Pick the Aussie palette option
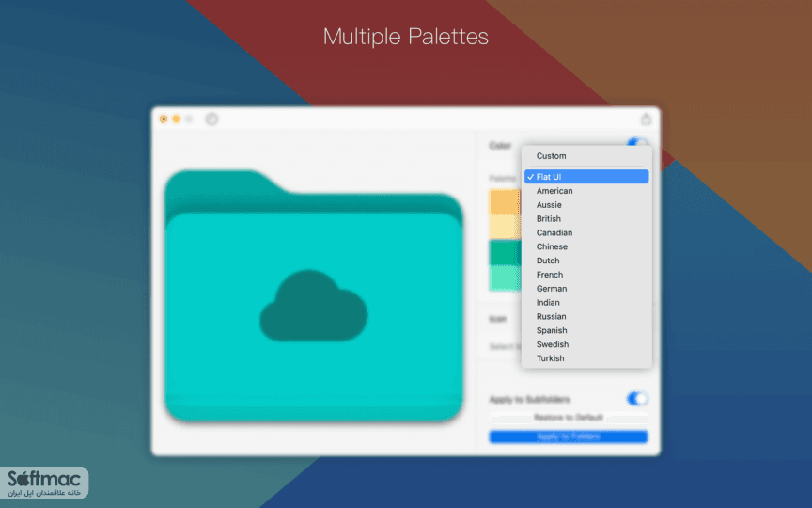Image resolution: width=812 pixels, height=508 pixels. [586, 205]
